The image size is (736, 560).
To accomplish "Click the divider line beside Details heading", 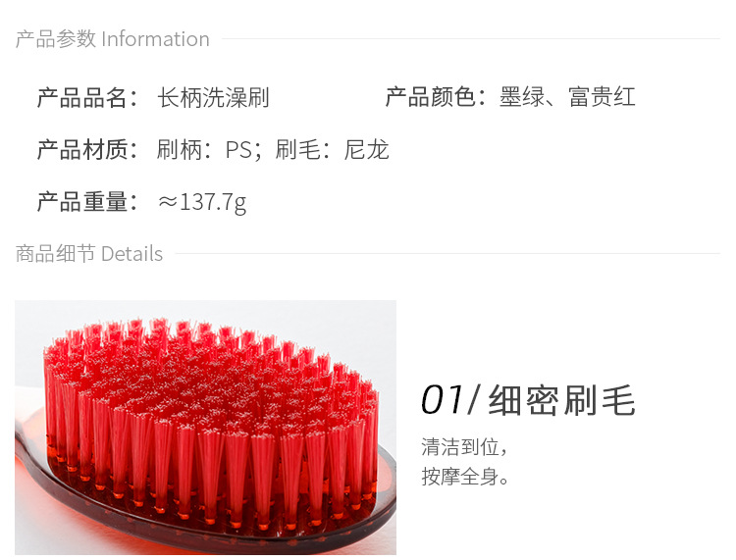I will 447,254.
